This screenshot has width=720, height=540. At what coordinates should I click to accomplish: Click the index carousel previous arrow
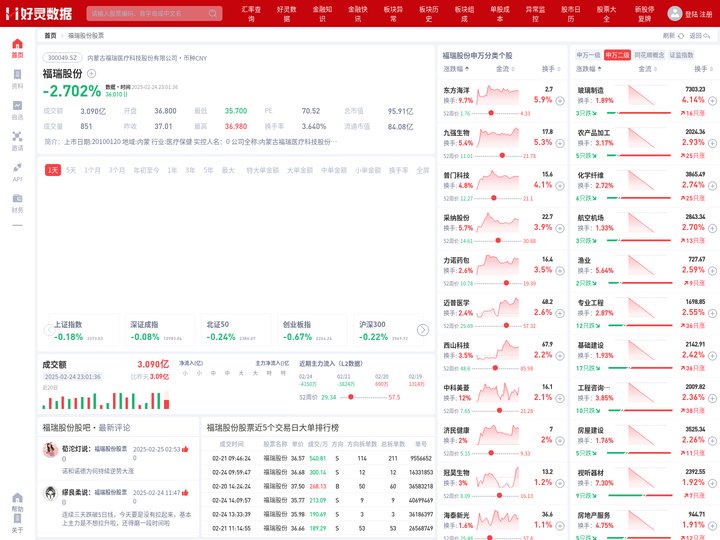49,330
